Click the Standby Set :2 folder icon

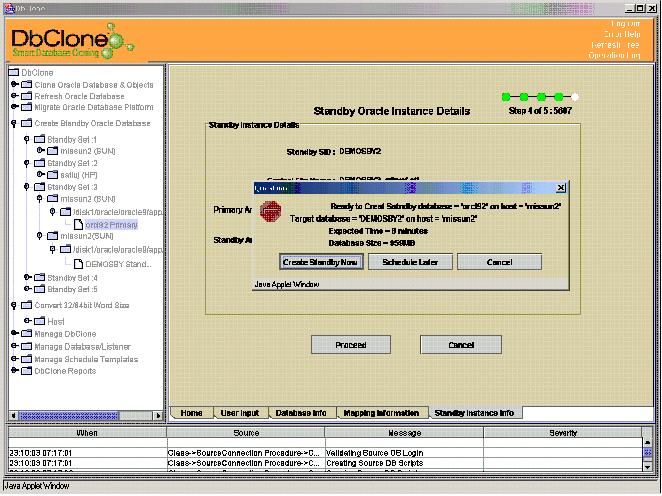click(x=40, y=163)
